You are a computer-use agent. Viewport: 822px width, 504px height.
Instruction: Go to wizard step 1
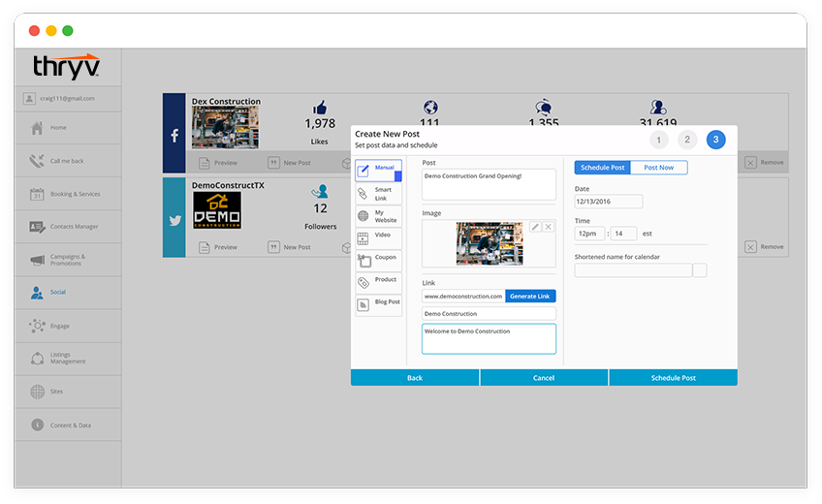(x=659, y=140)
